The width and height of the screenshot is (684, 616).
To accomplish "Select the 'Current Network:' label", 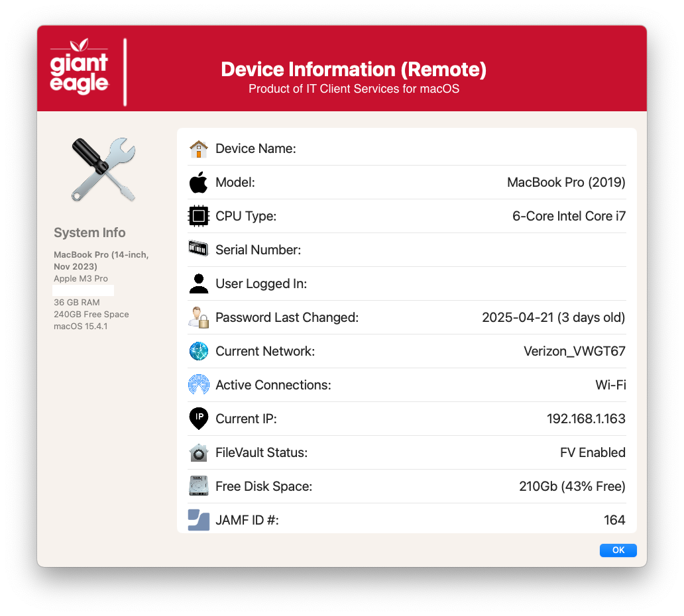I will [265, 351].
